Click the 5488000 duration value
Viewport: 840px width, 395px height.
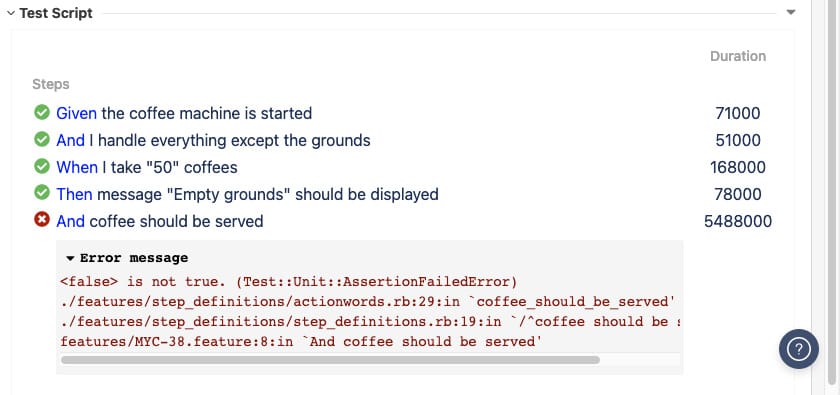(738, 221)
